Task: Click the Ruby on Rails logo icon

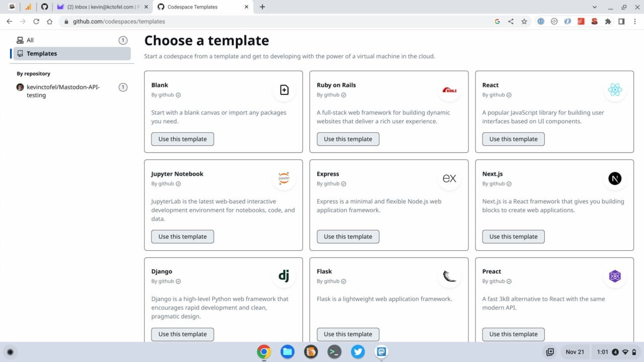Action: pyautogui.click(x=449, y=90)
